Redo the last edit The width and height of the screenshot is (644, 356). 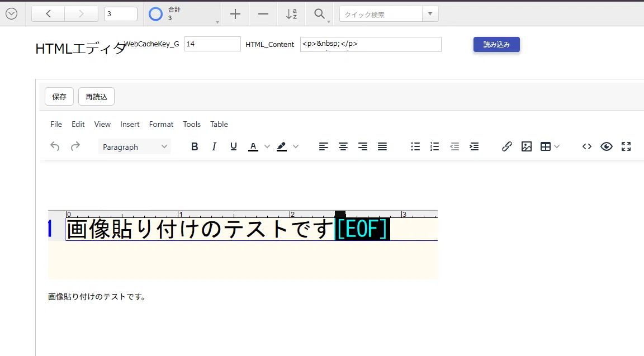coord(75,146)
